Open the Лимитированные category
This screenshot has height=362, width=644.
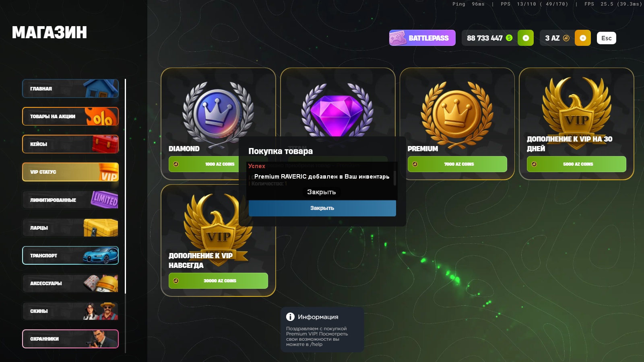click(70, 200)
